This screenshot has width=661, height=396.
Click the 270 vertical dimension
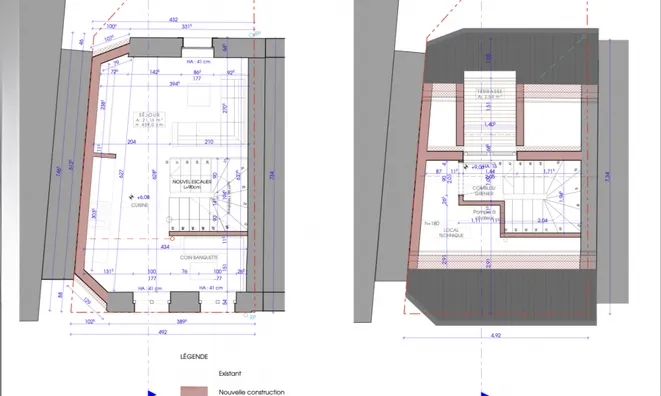click(x=225, y=108)
